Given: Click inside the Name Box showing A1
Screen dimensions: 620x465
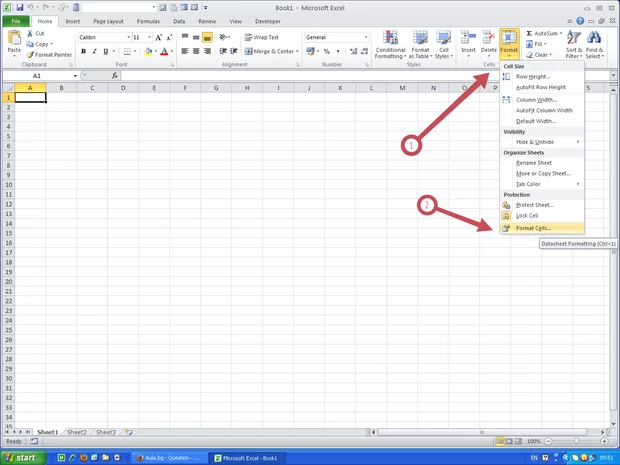Looking at the screenshot, I should coord(37,76).
